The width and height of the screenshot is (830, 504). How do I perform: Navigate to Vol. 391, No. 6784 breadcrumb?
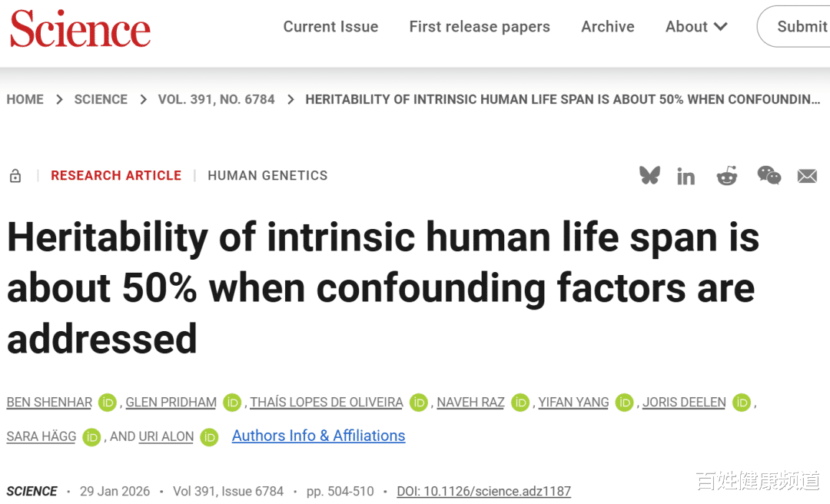coord(216,99)
